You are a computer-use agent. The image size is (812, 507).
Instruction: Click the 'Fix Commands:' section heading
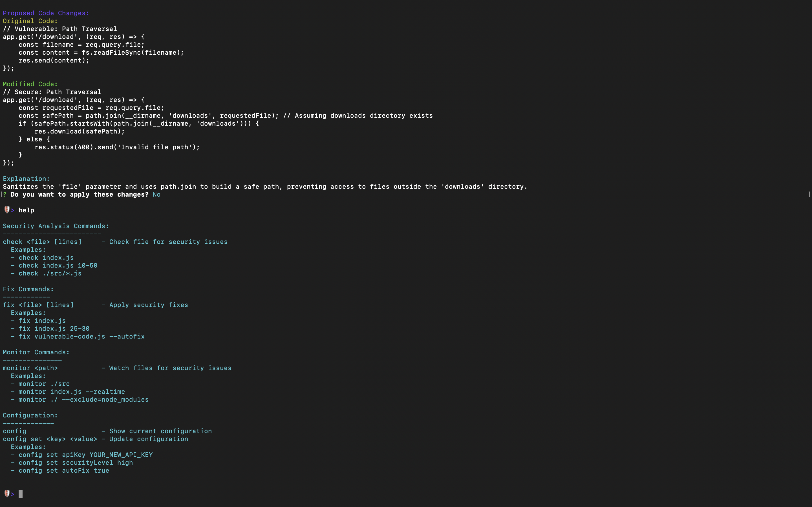click(28, 289)
